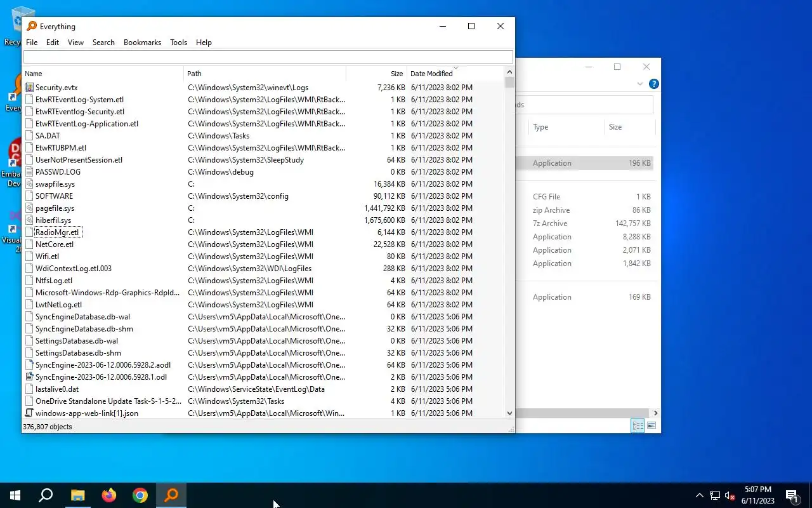Show hidden system tray icons

700,495
